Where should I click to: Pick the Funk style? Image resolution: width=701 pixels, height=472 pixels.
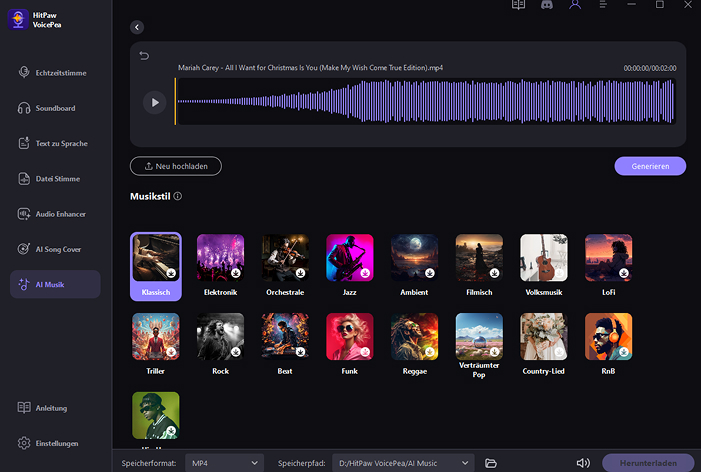pyautogui.click(x=350, y=344)
